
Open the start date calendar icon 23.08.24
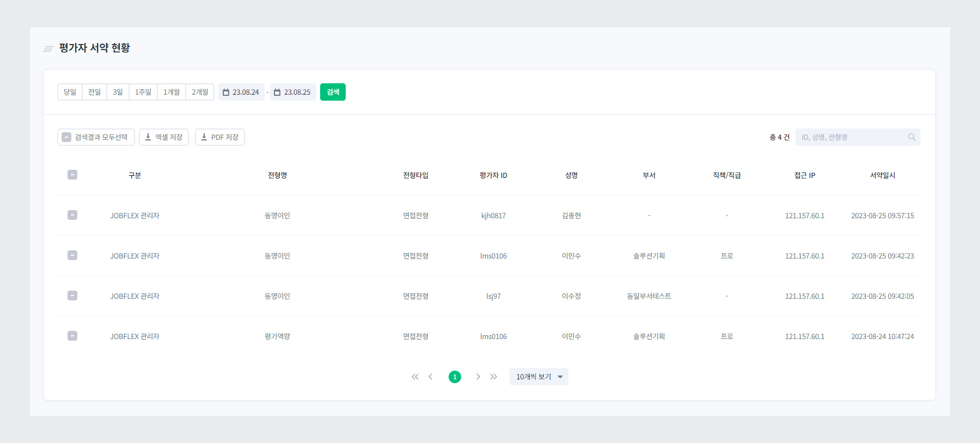[x=226, y=93]
